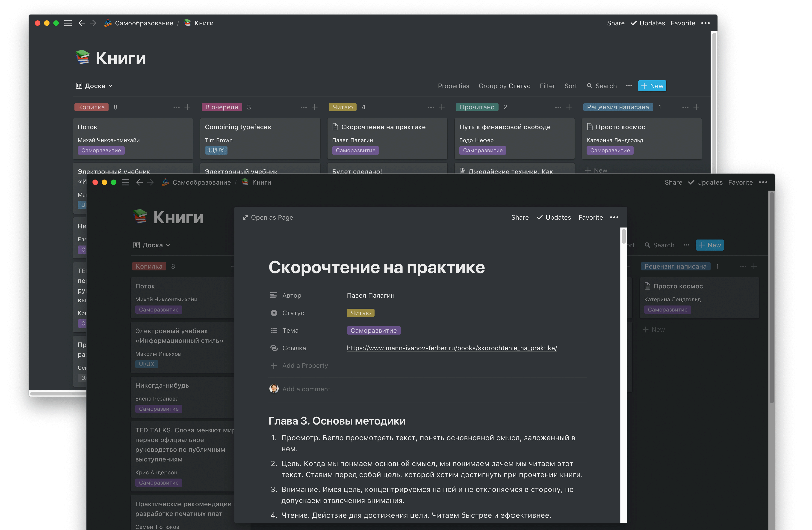The image size is (812, 530).
Task: Open three-dots options of Читаю column
Action: pos(431,107)
